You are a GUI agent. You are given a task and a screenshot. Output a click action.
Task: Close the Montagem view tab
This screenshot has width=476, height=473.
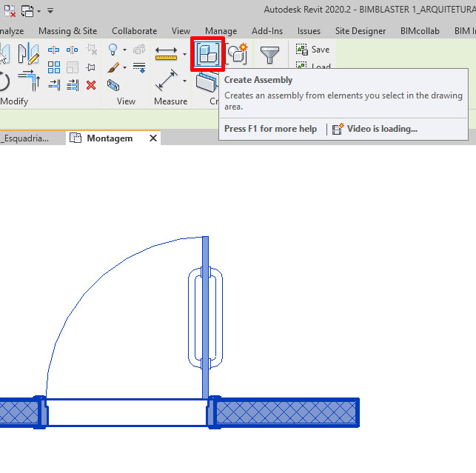coord(153,138)
